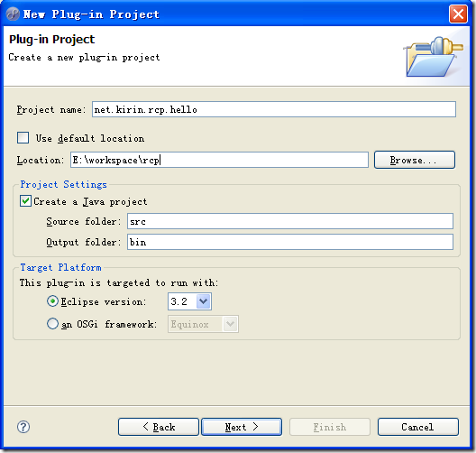Image resolution: width=476 pixels, height=453 pixels.
Task: Click the plug-in project folder wizard image
Action: point(433,57)
